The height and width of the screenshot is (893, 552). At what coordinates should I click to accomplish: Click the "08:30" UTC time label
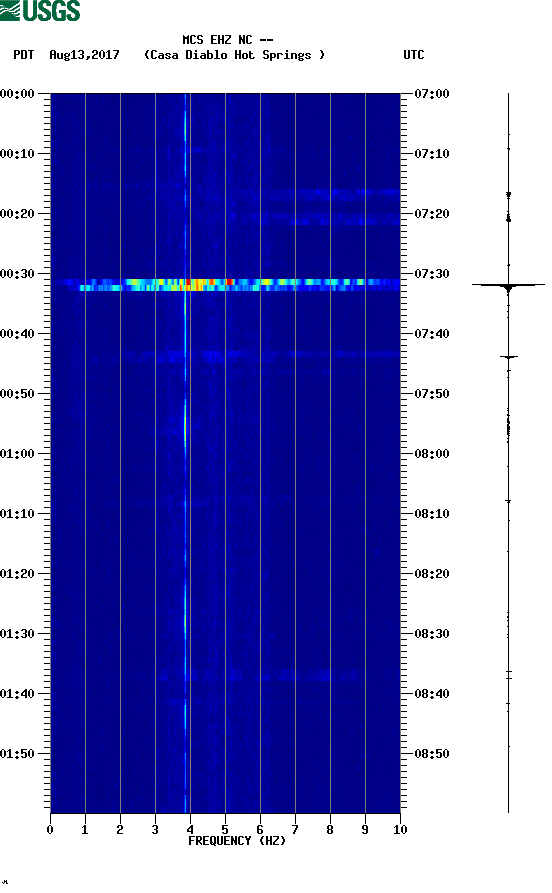pos(432,634)
